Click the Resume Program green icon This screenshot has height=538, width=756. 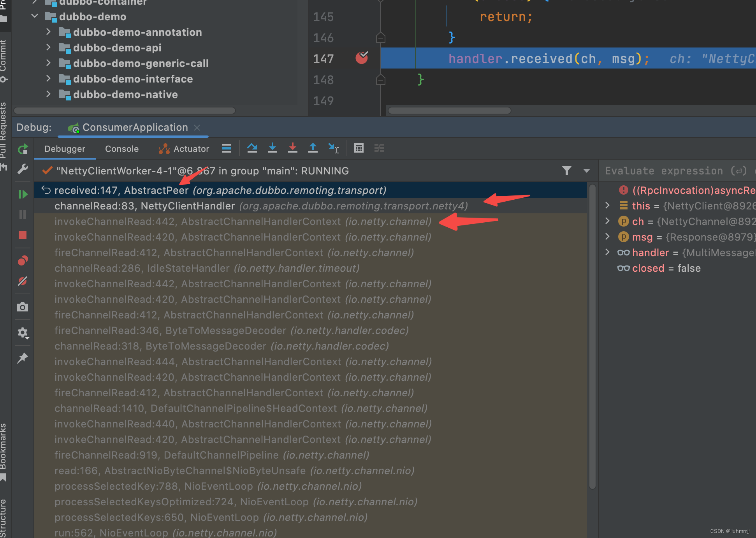coord(23,194)
